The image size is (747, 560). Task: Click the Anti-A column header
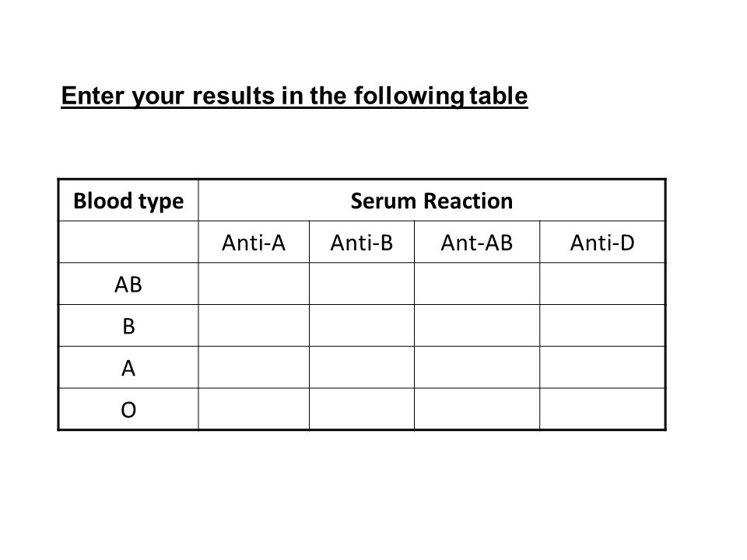tap(254, 243)
